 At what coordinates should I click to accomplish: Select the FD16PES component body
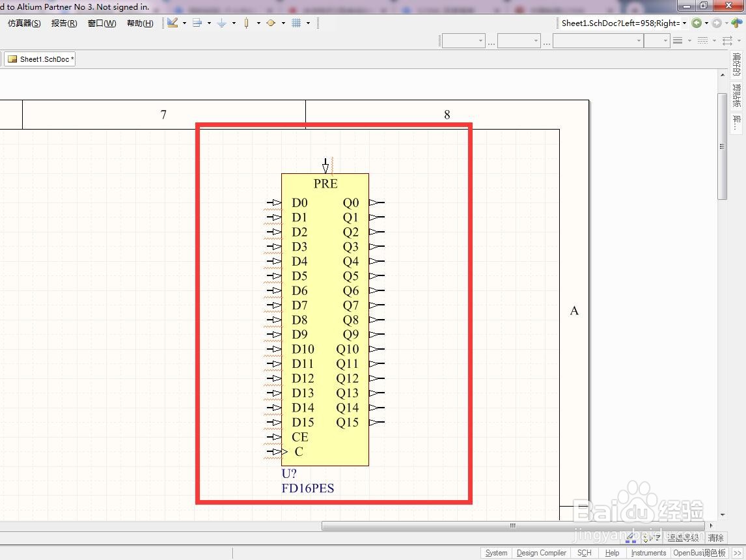(x=325, y=320)
